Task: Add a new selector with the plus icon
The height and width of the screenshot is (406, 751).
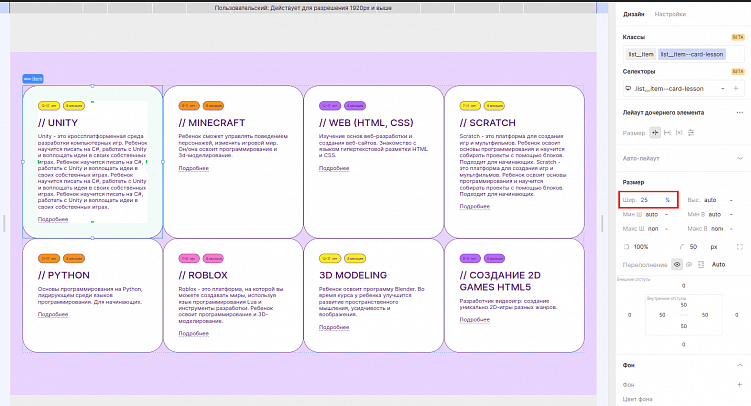Action: tap(736, 89)
